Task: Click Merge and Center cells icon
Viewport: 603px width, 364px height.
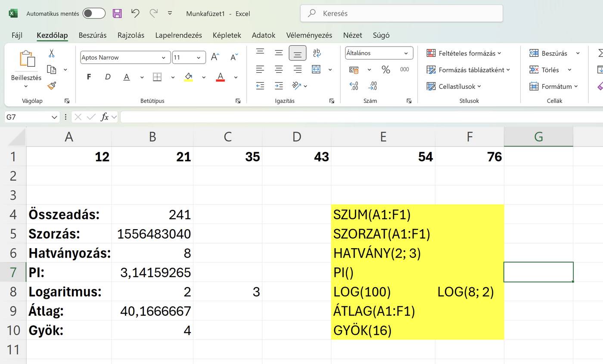Action: pos(316,69)
